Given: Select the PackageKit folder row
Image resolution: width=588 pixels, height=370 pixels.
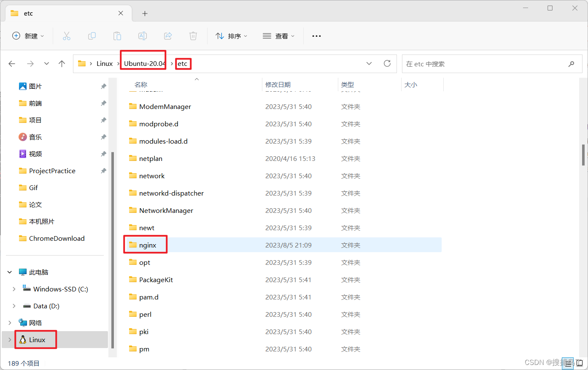Looking at the screenshot, I should point(285,280).
